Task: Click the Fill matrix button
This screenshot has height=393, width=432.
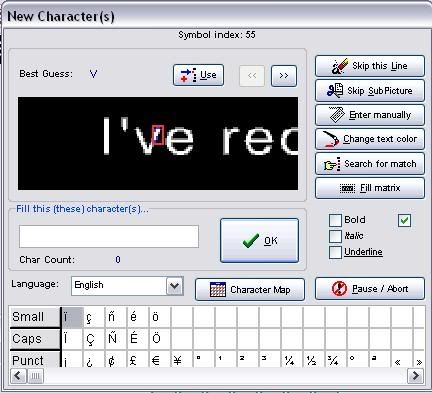Action: tap(370, 188)
